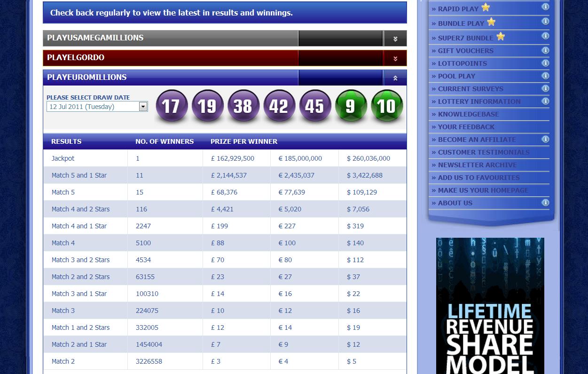Click the PLAYELGORDO header bar title

pyautogui.click(x=76, y=57)
